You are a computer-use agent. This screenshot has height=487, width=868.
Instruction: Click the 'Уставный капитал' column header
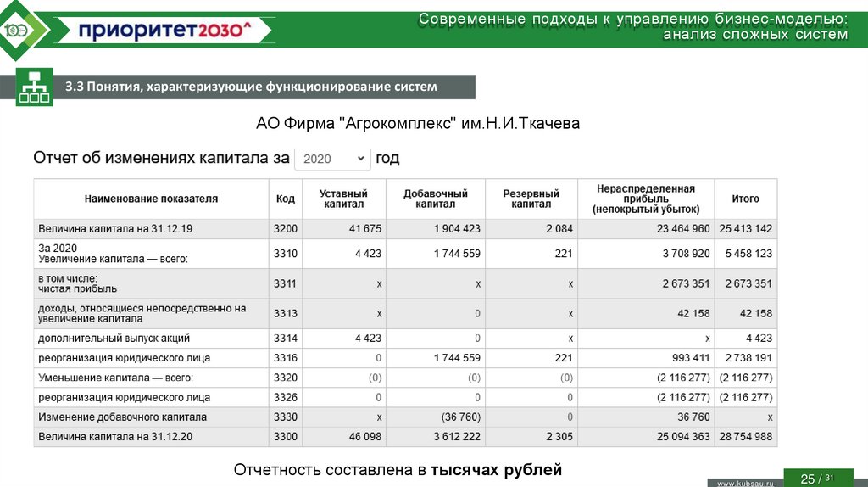(343, 199)
